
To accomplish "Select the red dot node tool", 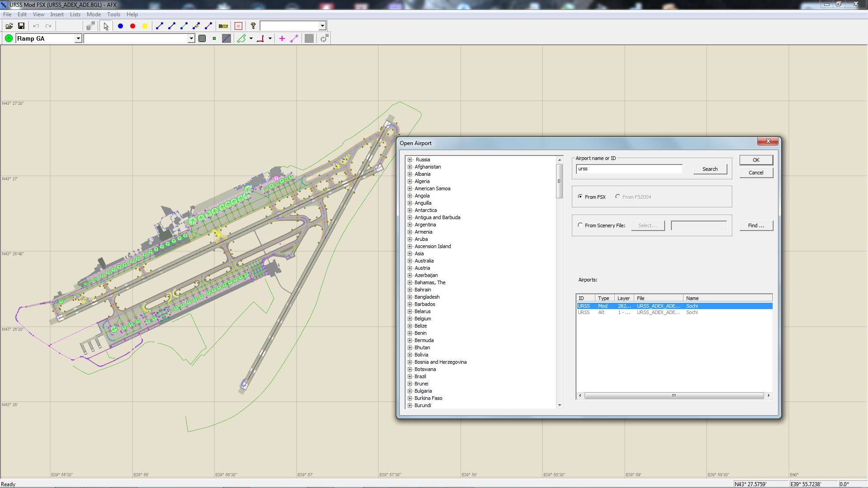I will point(133,26).
